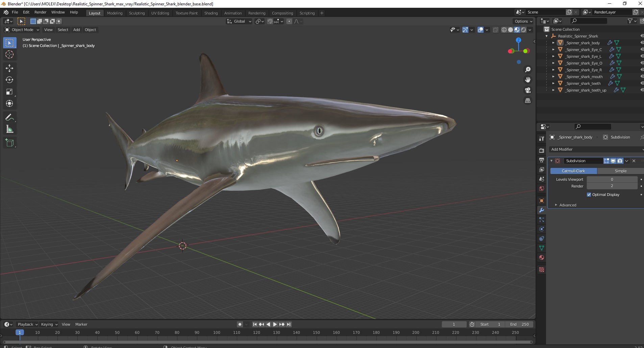644x348 pixels.
Task: Select the Annotate tool
Action: click(x=9, y=118)
